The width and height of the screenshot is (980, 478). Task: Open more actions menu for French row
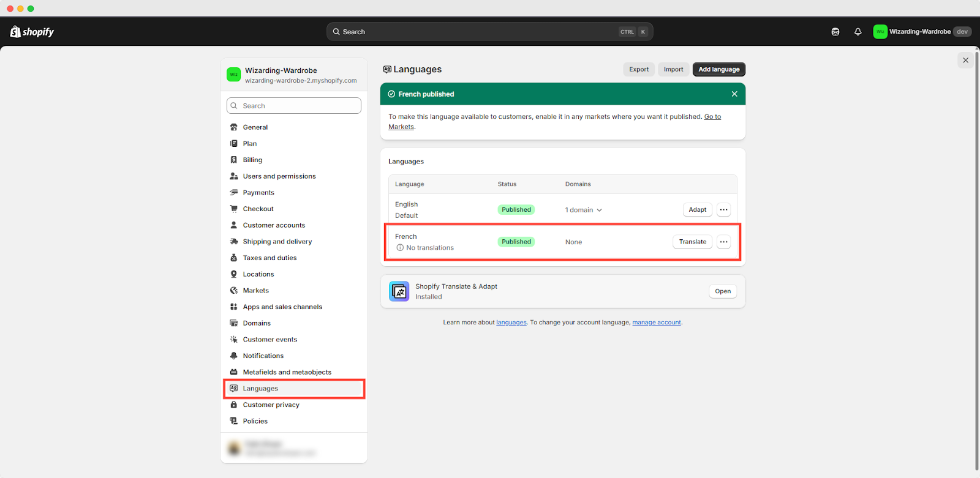[723, 242]
